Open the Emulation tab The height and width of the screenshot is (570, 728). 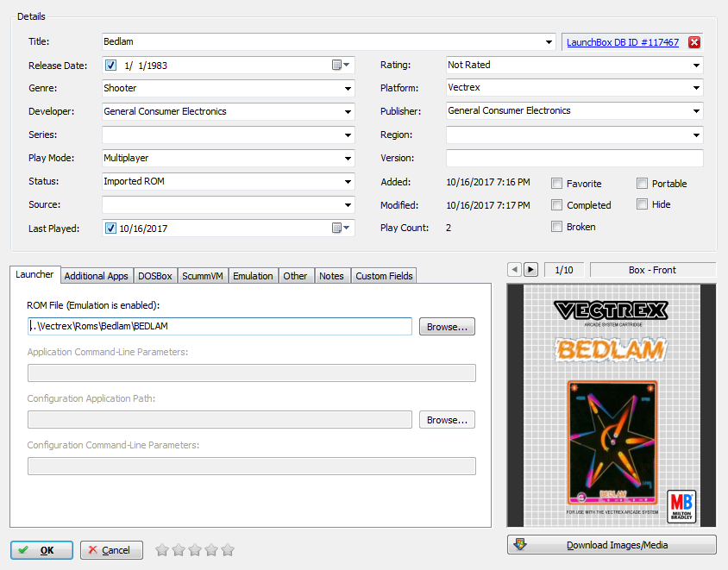coord(253,276)
